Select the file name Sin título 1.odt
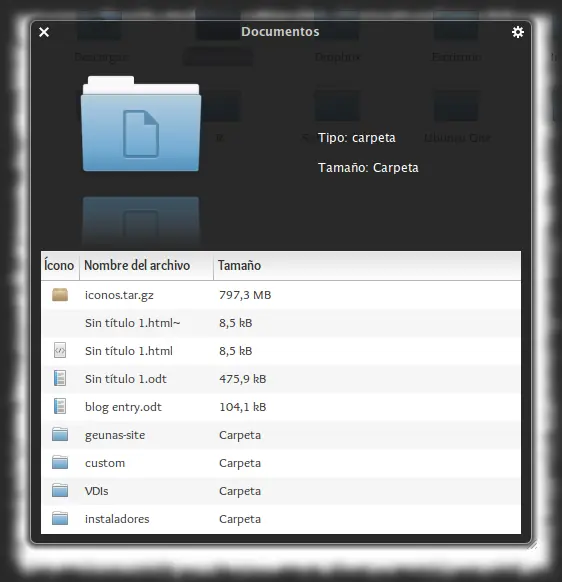 126,379
